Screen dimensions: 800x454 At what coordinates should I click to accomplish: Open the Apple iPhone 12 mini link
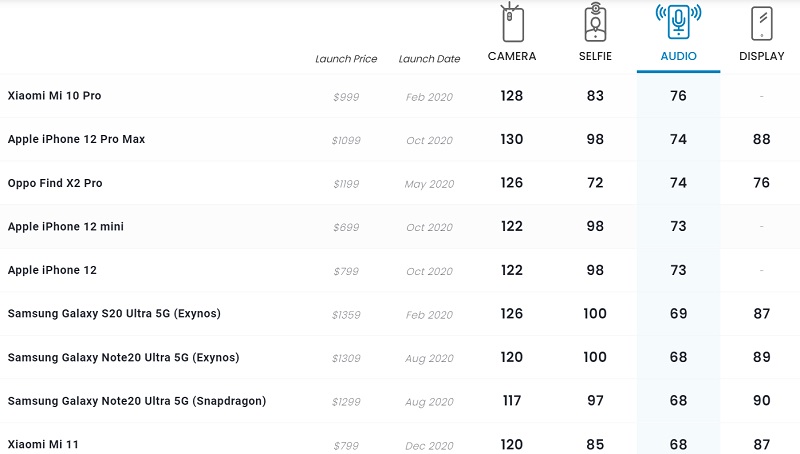(66, 227)
